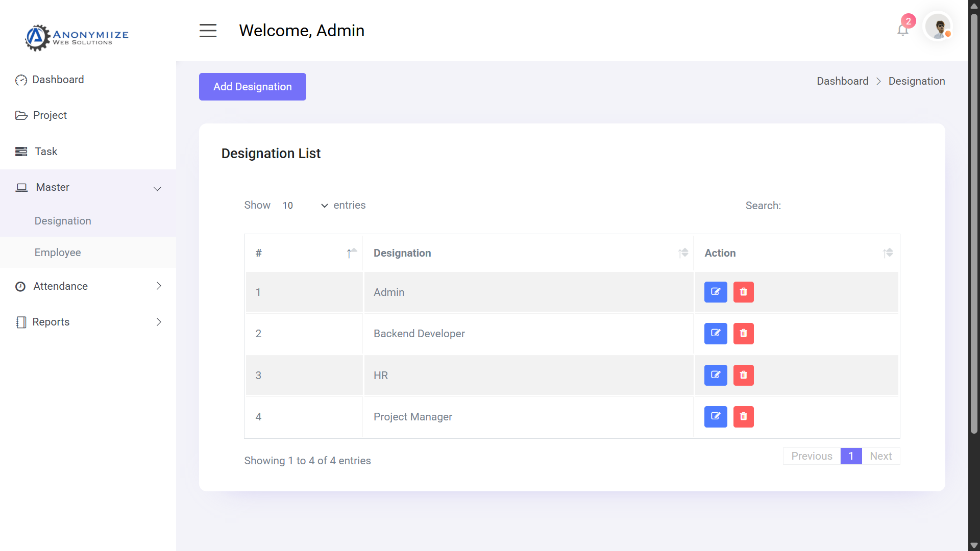
Task: Click the Attendance clock icon
Action: coord(20,287)
